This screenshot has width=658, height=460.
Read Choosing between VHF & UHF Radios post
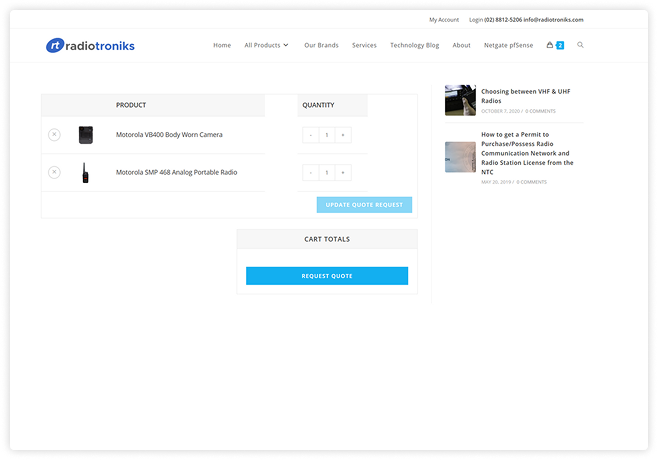pos(525,96)
